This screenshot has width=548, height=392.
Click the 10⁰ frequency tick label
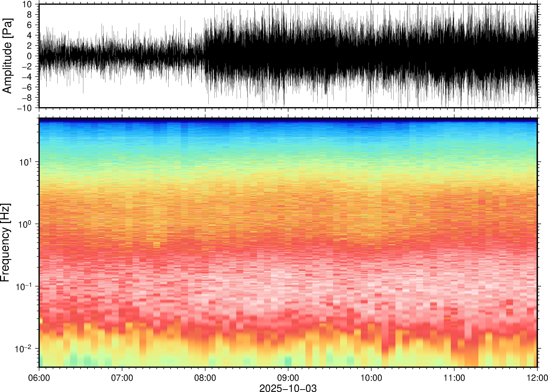25,224
